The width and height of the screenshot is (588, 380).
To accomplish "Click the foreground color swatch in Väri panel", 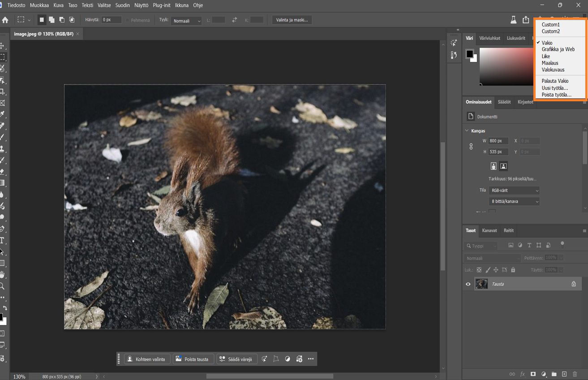I will coord(469,54).
